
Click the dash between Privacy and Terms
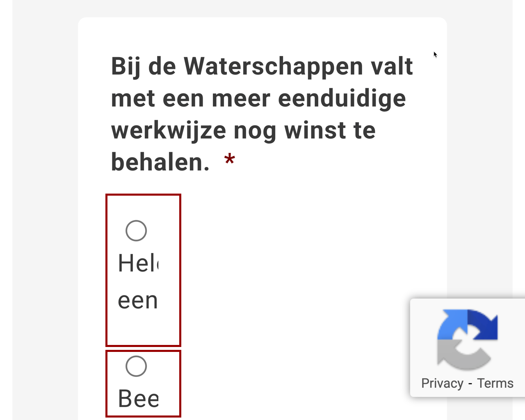click(470, 383)
